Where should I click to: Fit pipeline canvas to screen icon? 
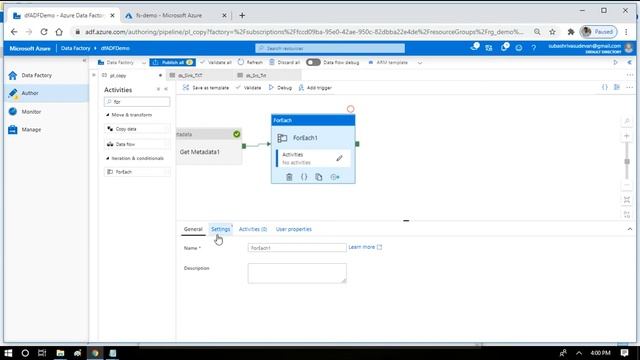point(627,200)
